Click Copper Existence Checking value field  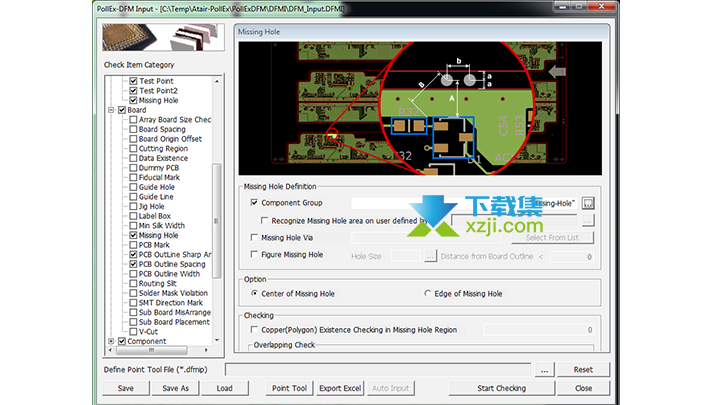539,330
